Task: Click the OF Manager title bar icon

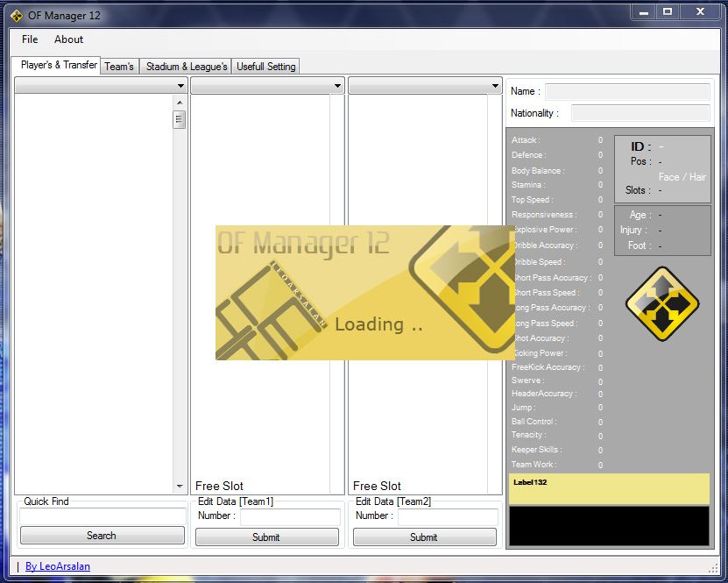Action: pos(16,15)
